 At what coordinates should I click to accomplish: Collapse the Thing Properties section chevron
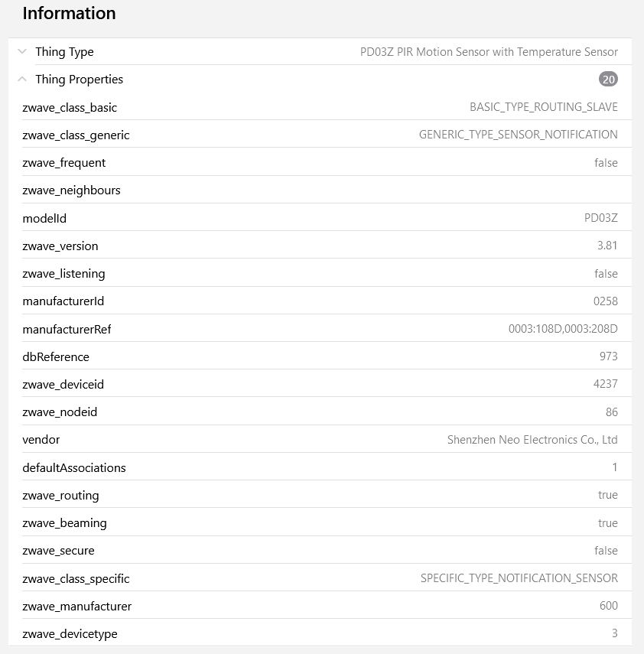(22, 79)
